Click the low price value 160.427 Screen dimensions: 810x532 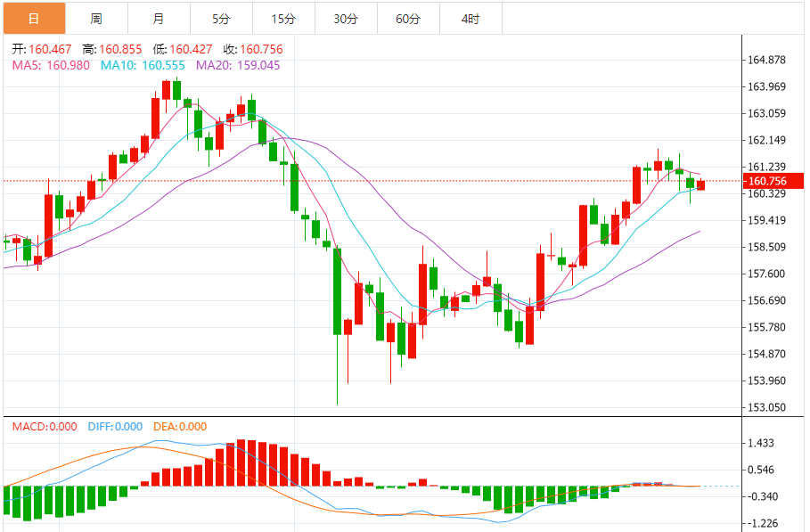pyautogui.click(x=191, y=50)
